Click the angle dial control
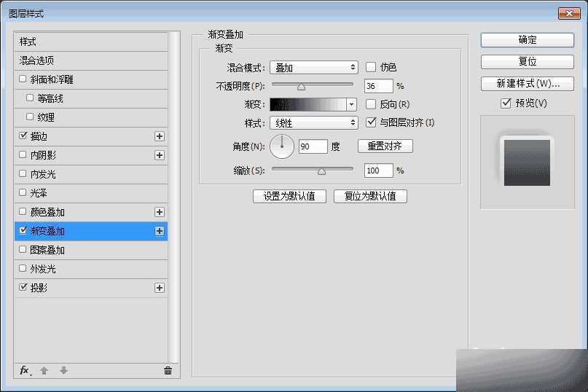The width and height of the screenshot is (588, 392). click(282, 146)
